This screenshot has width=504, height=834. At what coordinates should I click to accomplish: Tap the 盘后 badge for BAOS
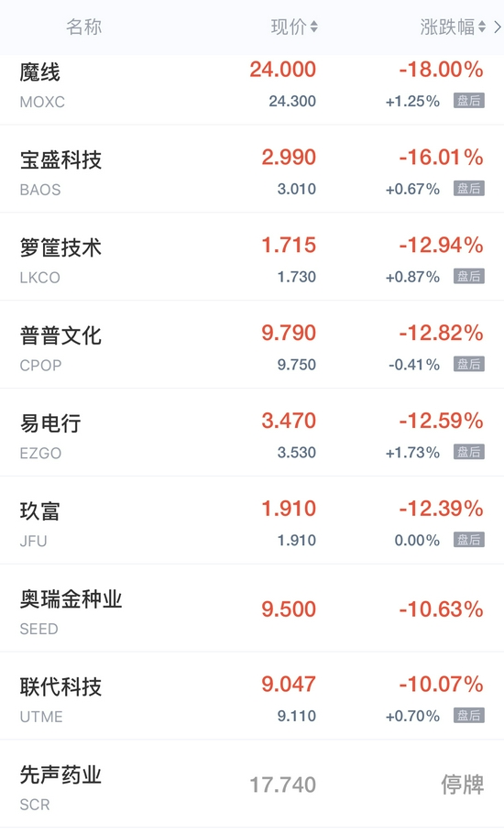469,188
